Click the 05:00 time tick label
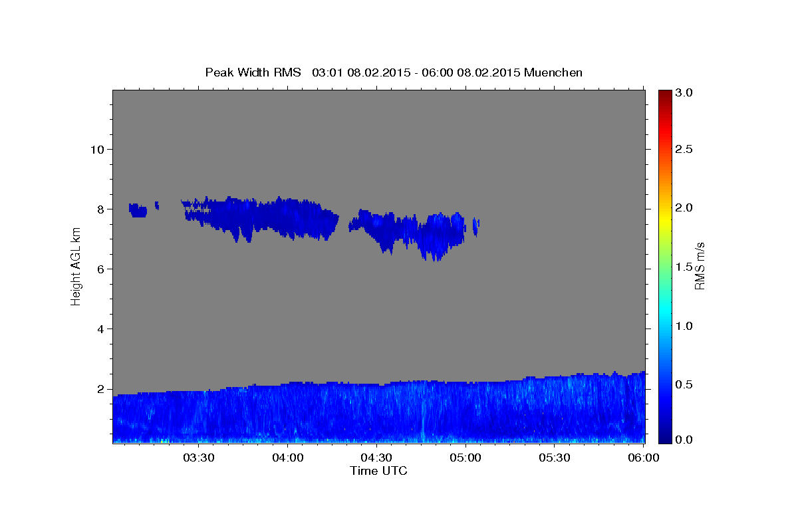 click(465, 458)
